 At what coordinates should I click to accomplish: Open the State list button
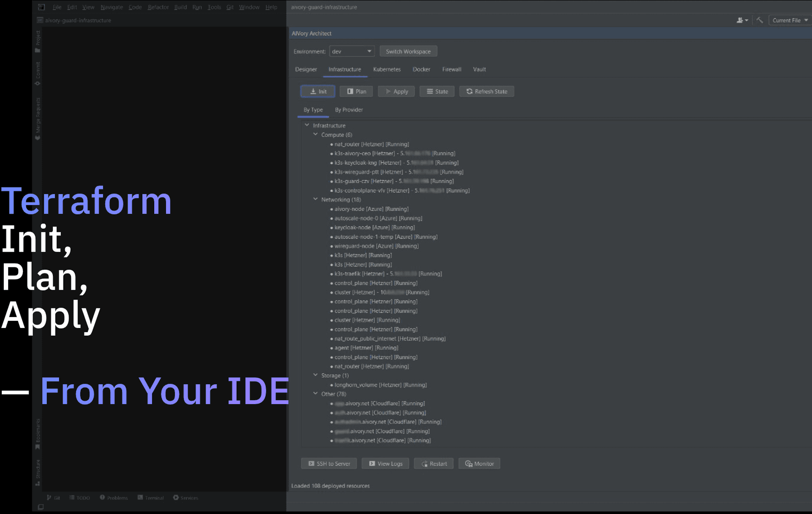pos(437,91)
